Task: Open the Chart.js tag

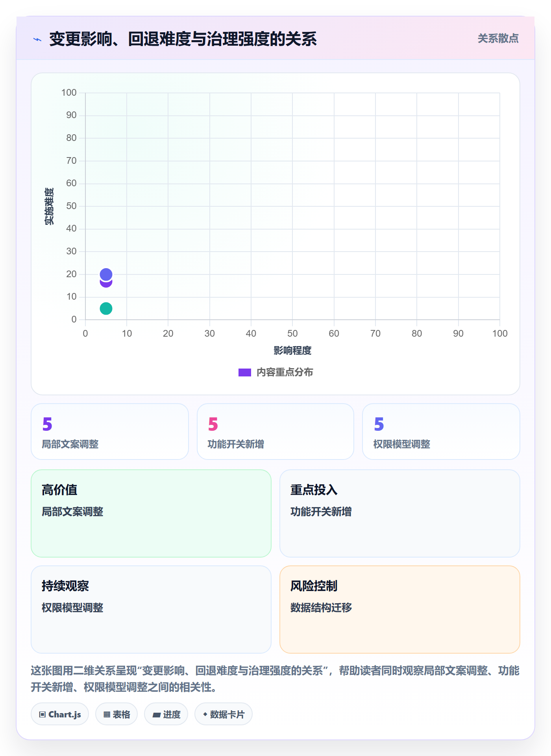Action: click(x=60, y=714)
